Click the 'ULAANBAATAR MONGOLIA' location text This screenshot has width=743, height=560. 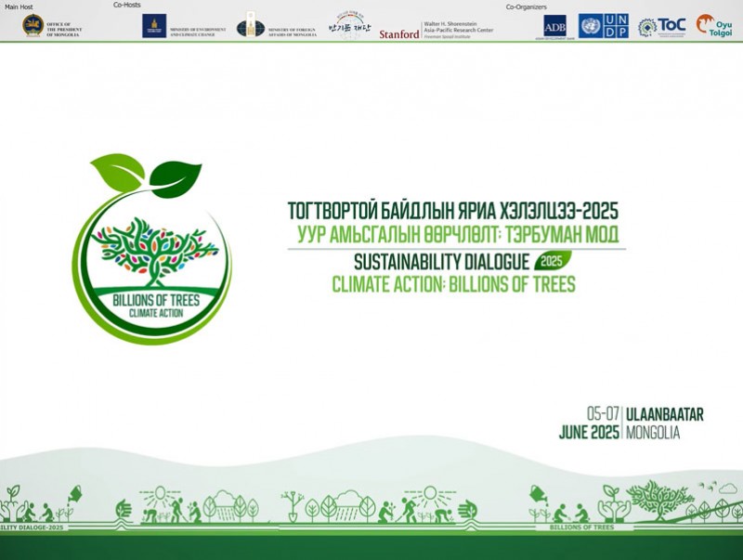coord(665,423)
